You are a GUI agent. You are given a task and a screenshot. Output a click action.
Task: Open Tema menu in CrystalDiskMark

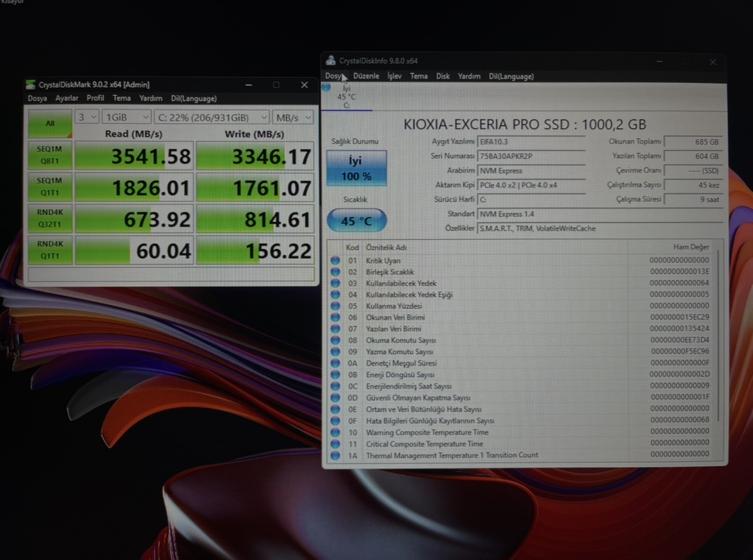click(122, 98)
